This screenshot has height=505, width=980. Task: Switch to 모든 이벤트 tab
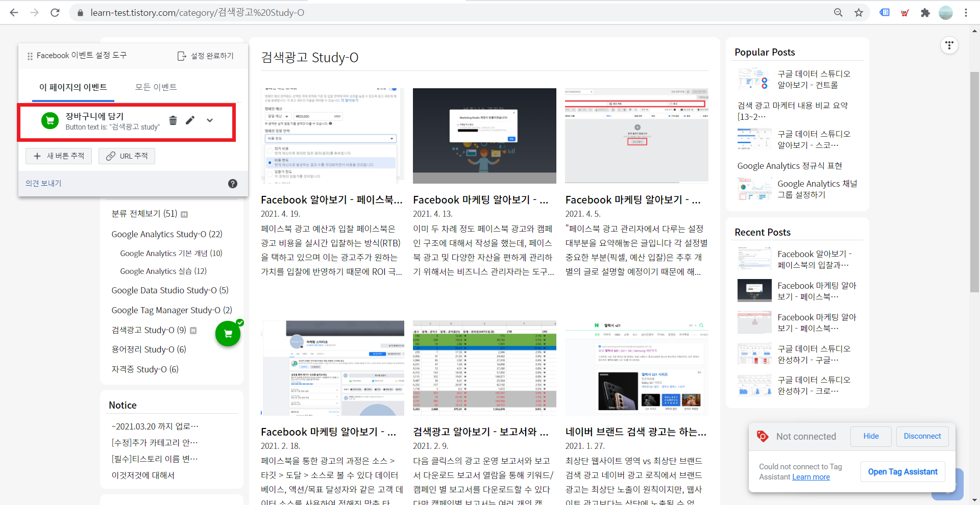point(156,87)
